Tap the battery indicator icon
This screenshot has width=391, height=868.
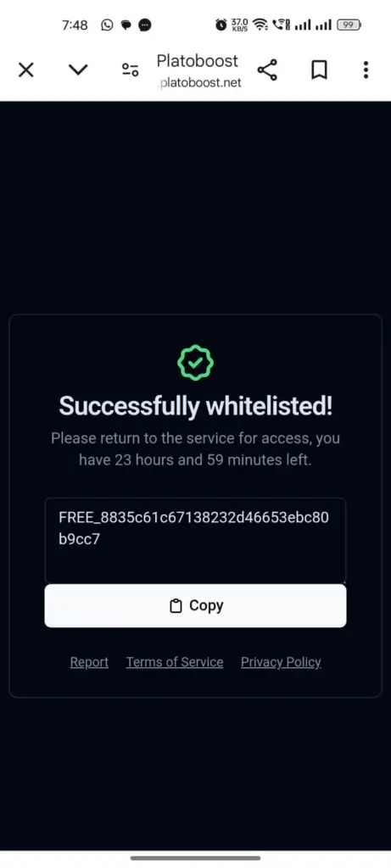(349, 25)
